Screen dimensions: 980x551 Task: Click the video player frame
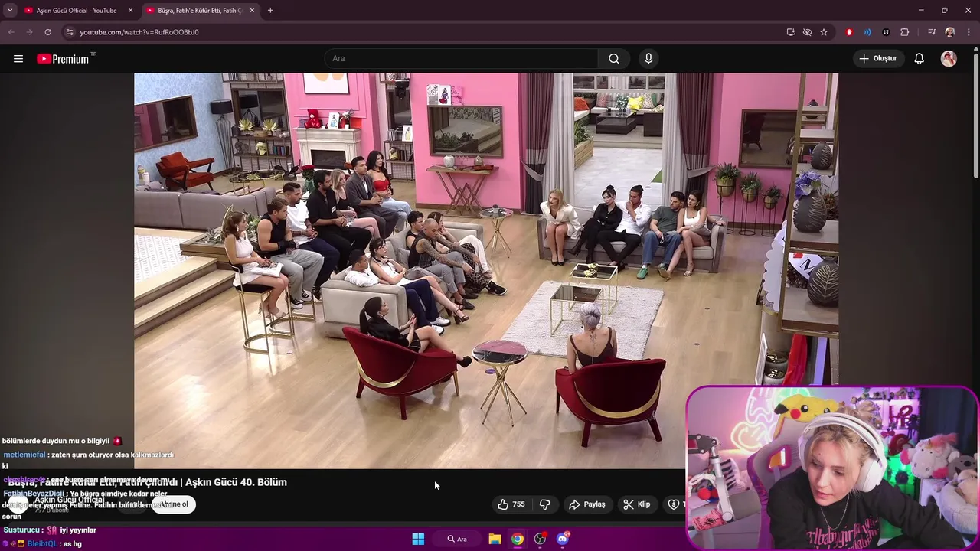coord(486,270)
